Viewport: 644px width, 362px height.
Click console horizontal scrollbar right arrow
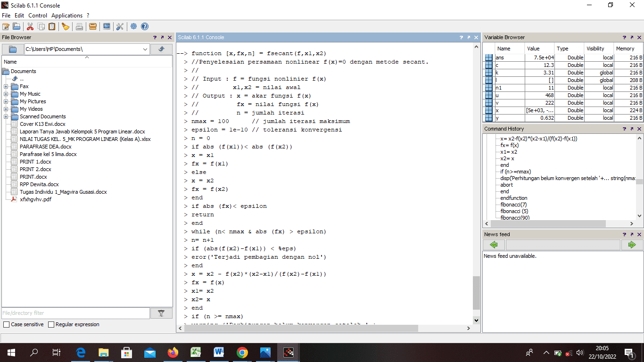(x=468, y=328)
